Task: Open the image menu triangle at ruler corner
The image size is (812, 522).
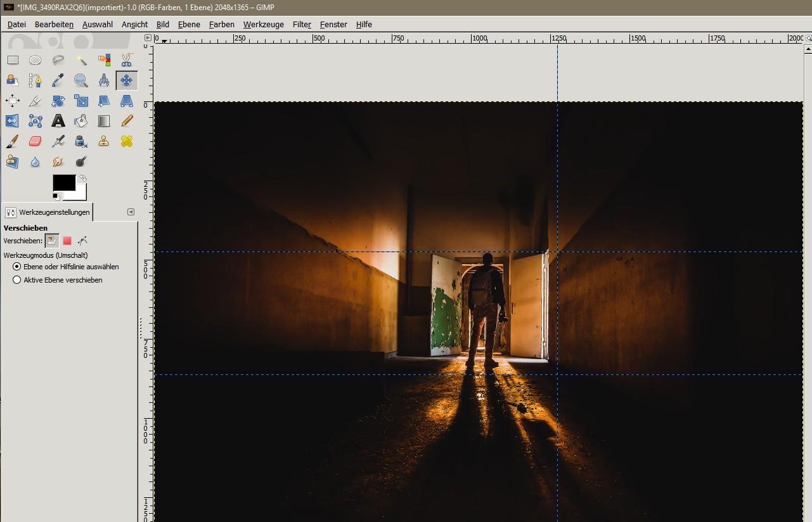Action: point(147,38)
